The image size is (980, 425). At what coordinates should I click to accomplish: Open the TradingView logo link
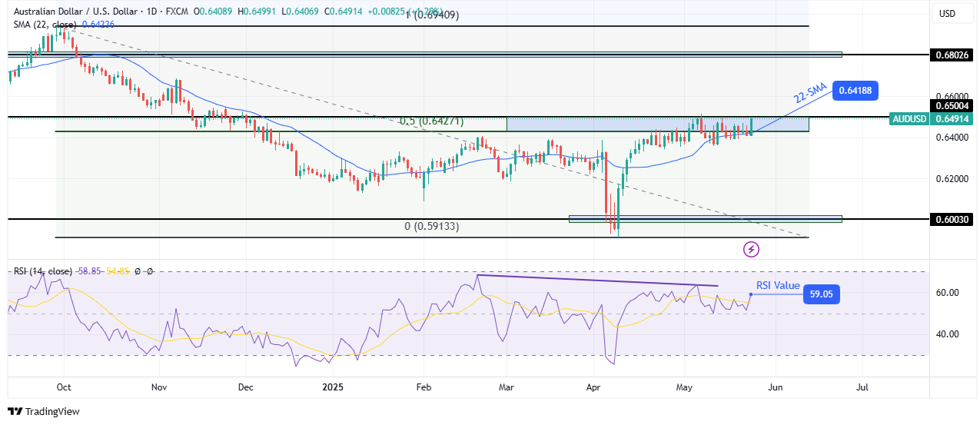44,411
